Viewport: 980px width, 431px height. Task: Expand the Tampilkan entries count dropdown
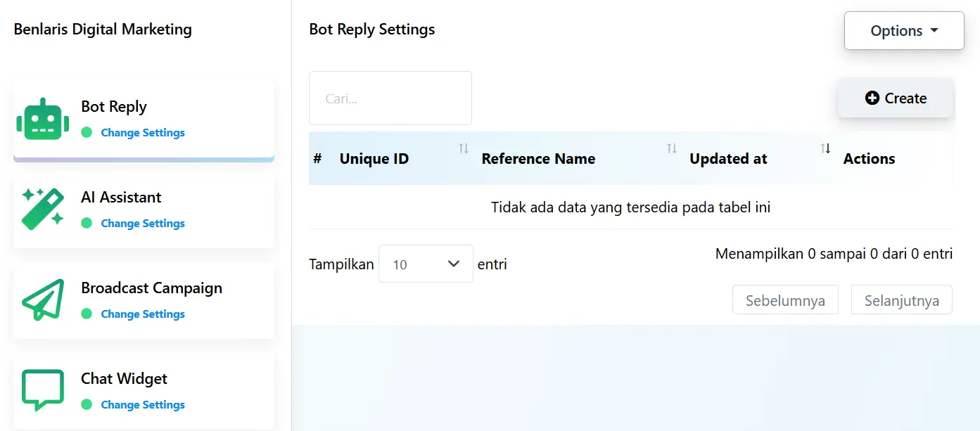pos(426,264)
